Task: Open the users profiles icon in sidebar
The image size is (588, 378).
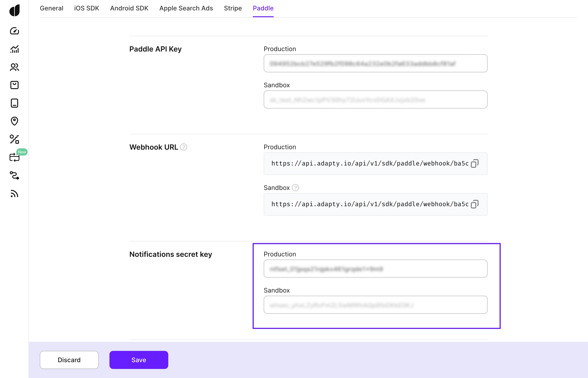Action: point(14,67)
